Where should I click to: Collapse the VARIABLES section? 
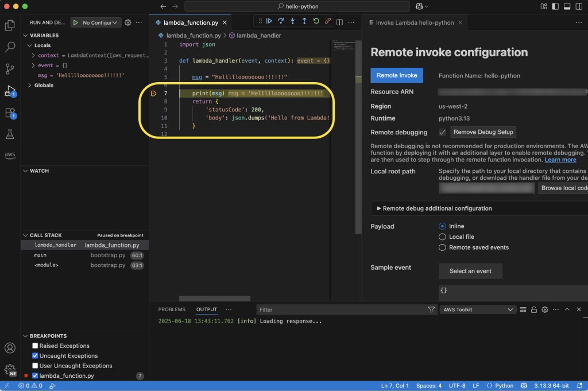point(25,35)
